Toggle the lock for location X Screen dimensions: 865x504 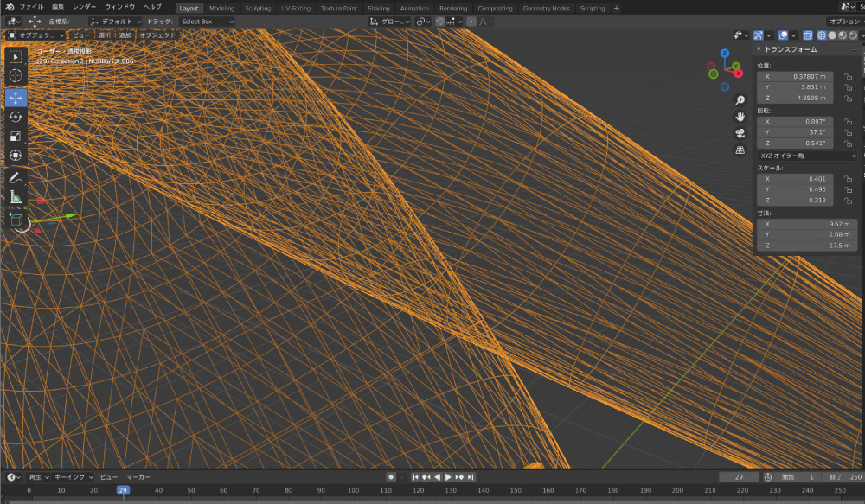tap(848, 77)
